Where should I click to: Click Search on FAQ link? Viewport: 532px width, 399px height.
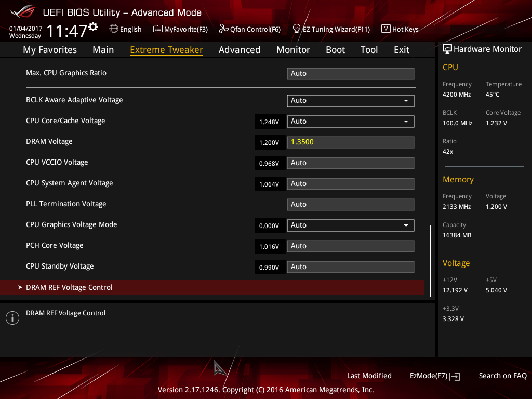502,376
